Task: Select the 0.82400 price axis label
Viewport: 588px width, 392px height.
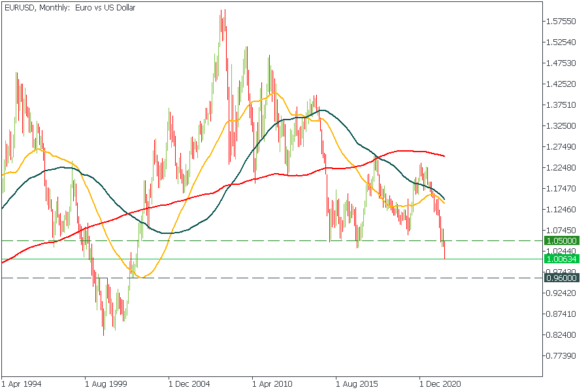Action: click(x=561, y=335)
